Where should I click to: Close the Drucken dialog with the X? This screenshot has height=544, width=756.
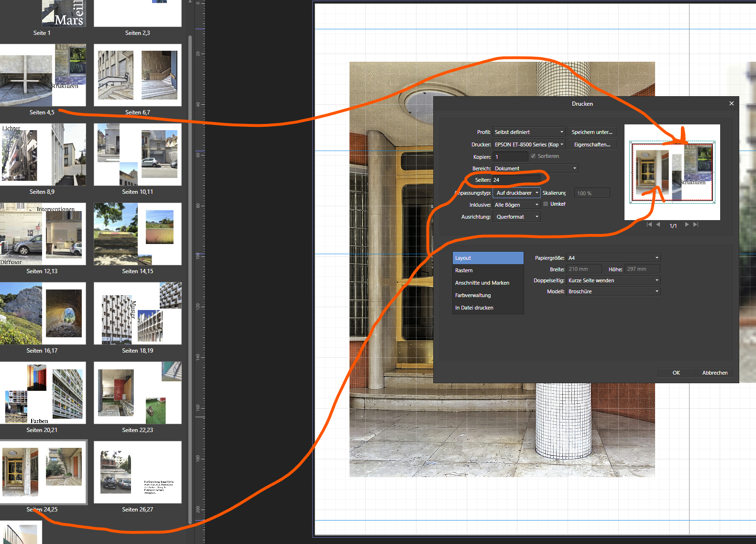pos(731,103)
